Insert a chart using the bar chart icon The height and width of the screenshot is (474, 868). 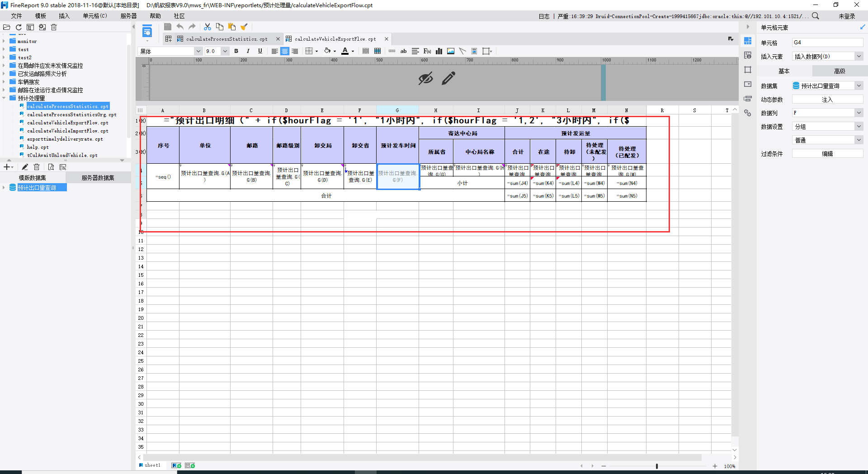(439, 51)
